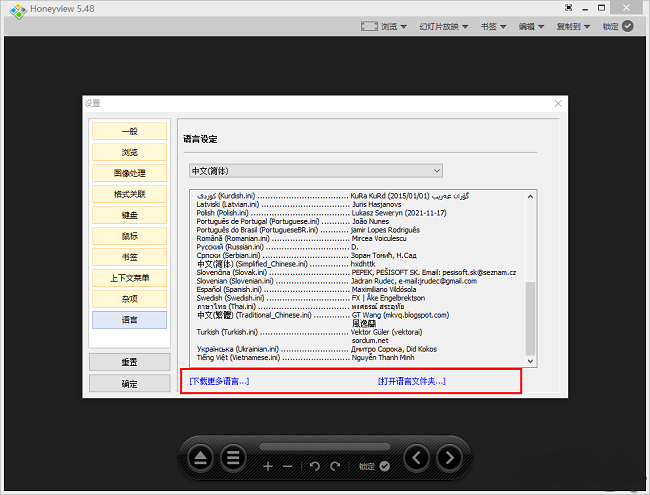This screenshot has height=495, width=650.
Task: Click scroll-up arrow of translator list
Action: pyautogui.click(x=530, y=197)
